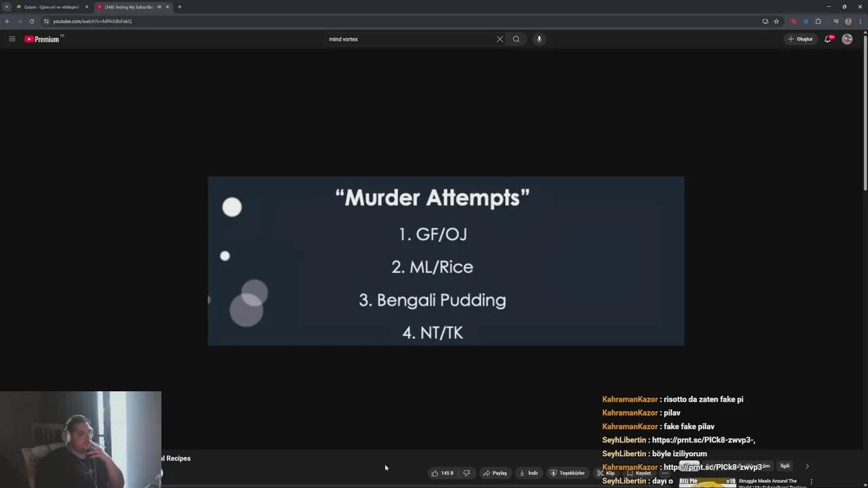Open the notifications bell
868x488 pixels.
pos(827,39)
